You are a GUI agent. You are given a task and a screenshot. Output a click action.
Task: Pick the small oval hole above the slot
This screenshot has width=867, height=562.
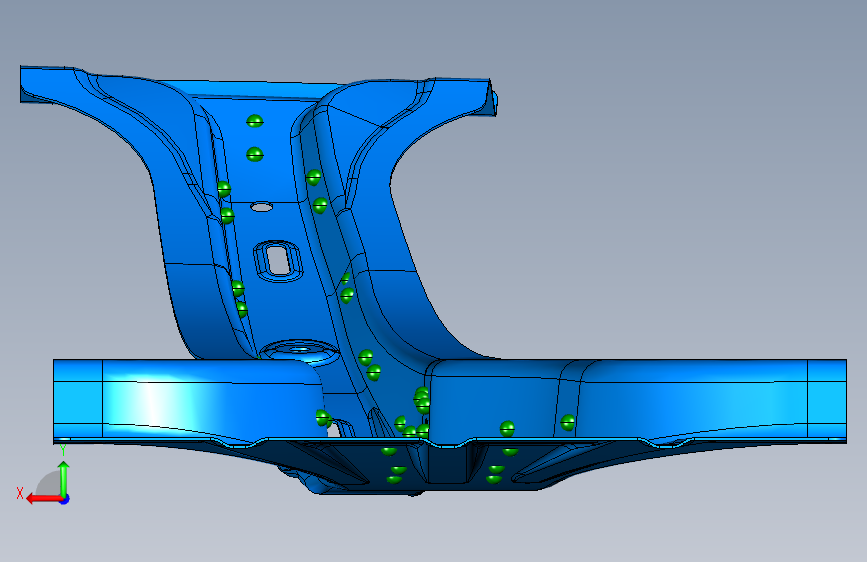click(262, 207)
